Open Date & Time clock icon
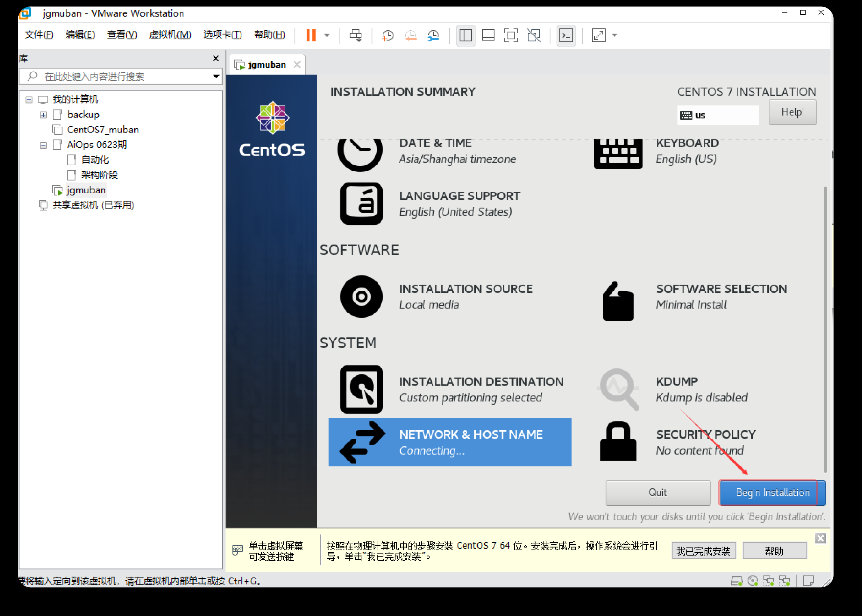 360,154
